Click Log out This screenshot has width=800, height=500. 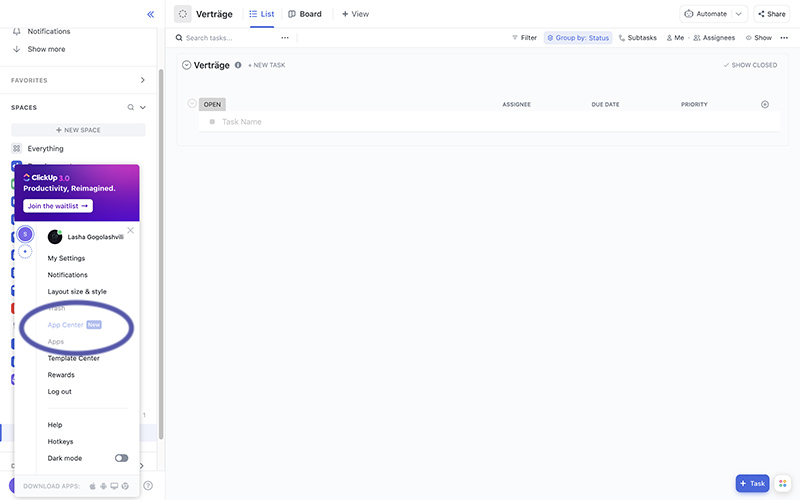pyautogui.click(x=59, y=391)
